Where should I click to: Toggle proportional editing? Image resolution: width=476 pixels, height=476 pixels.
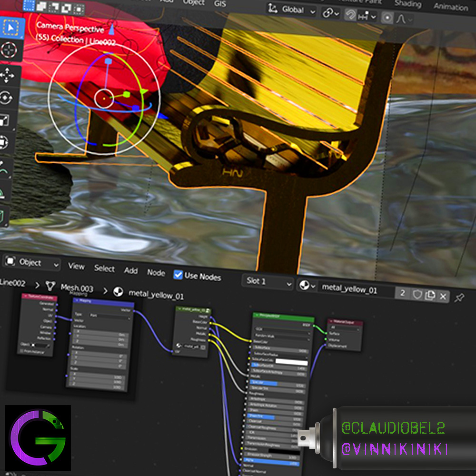387,18
